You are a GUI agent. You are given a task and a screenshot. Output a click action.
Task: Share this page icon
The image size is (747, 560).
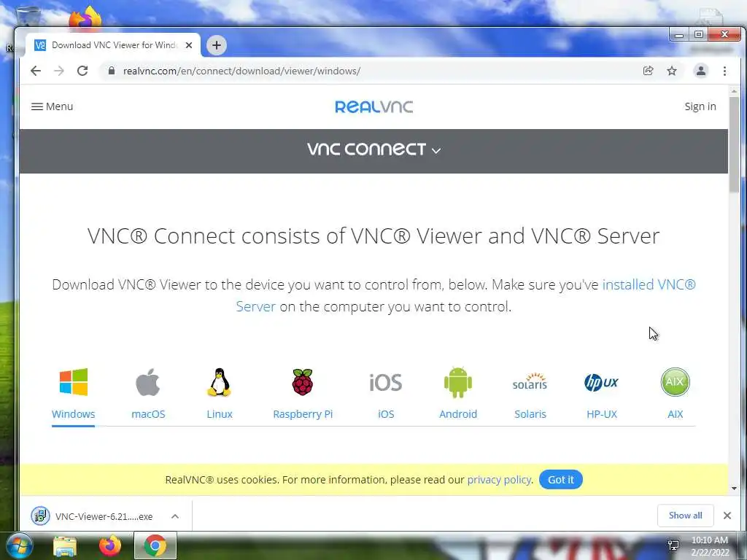pos(648,71)
